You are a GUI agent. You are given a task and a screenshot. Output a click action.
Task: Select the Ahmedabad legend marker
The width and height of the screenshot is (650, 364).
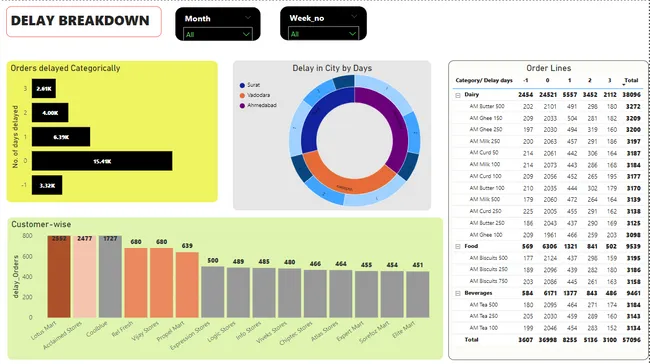pos(242,106)
